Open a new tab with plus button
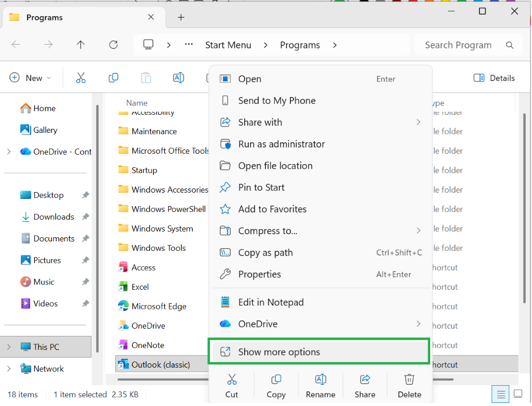Screen dimensions: 532x406 pos(181,17)
